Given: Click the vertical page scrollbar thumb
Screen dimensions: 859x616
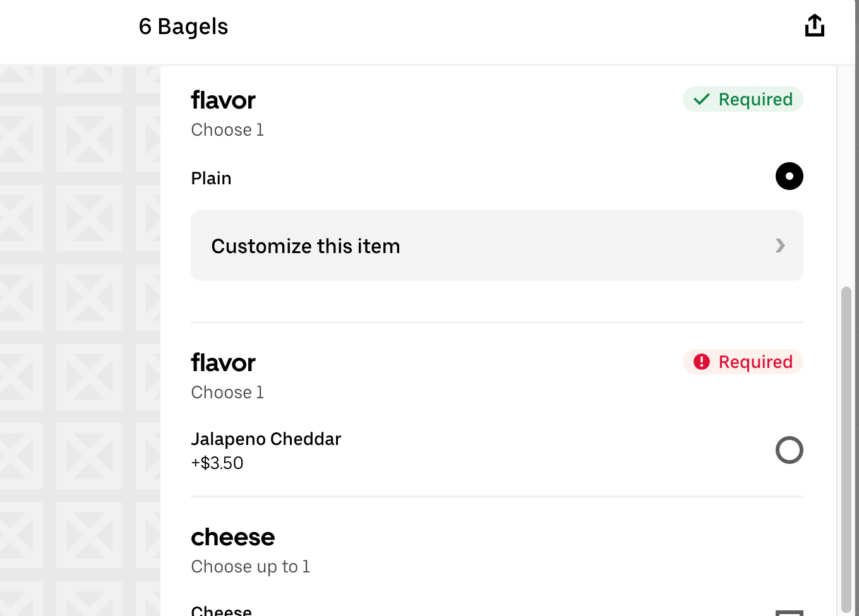Looking at the screenshot, I should [x=846, y=448].
